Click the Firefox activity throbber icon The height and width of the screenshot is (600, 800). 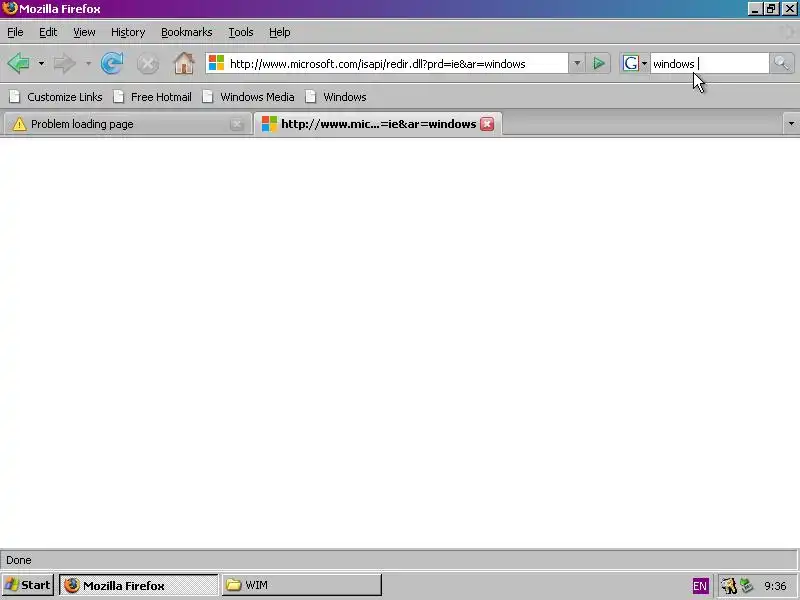789,32
